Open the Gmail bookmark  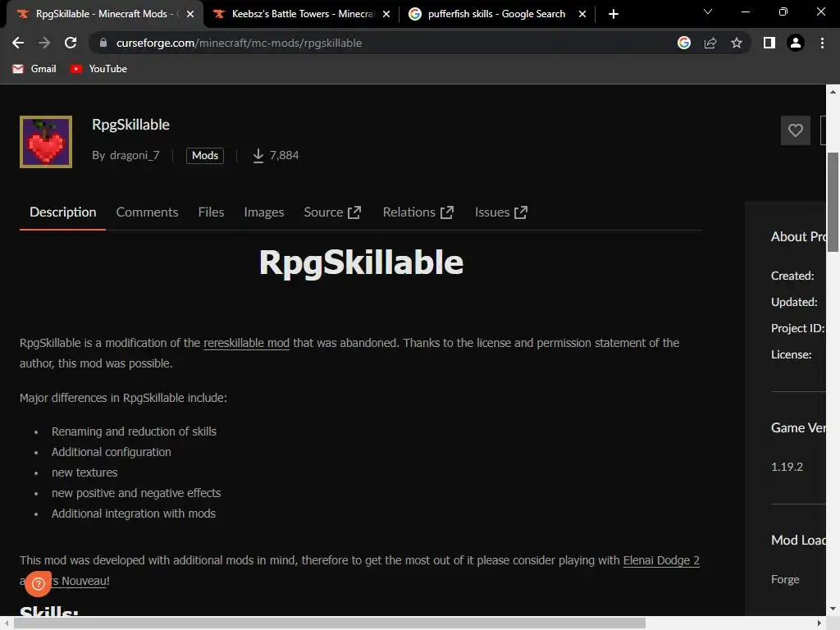34,69
